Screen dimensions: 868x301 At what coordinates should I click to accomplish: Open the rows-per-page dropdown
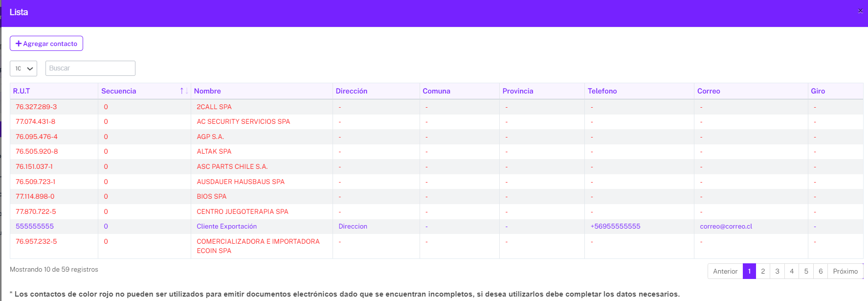coord(23,69)
